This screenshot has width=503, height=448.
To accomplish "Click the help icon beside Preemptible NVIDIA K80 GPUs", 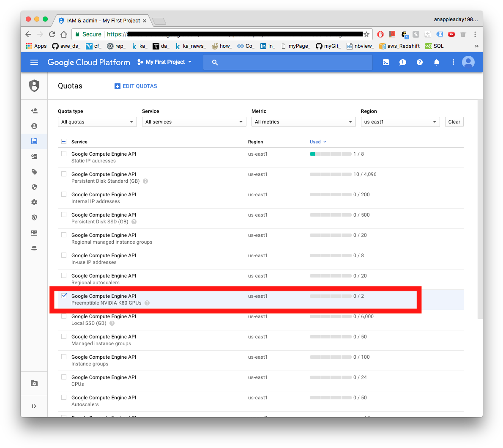I will click(147, 303).
